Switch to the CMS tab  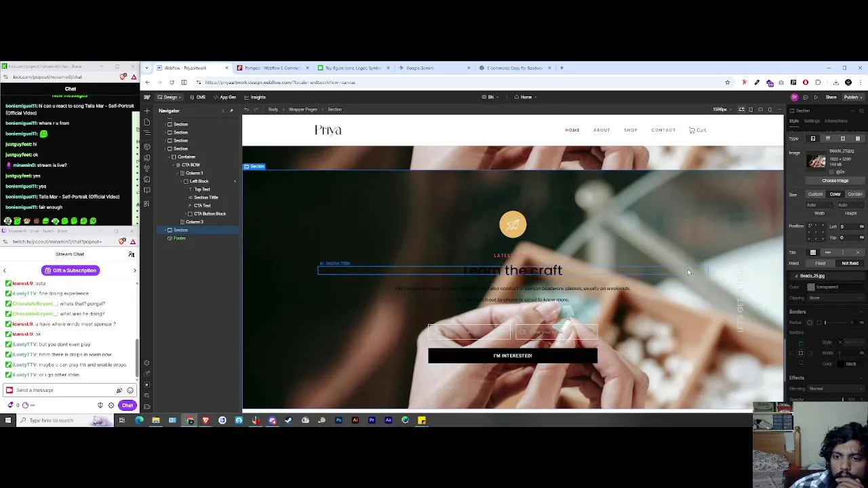(197, 97)
